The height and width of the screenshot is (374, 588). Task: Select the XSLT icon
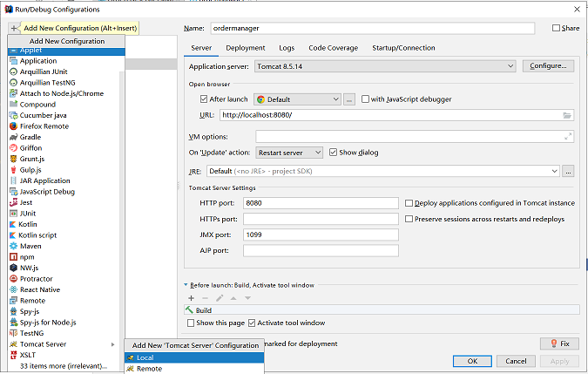[x=13, y=355]
